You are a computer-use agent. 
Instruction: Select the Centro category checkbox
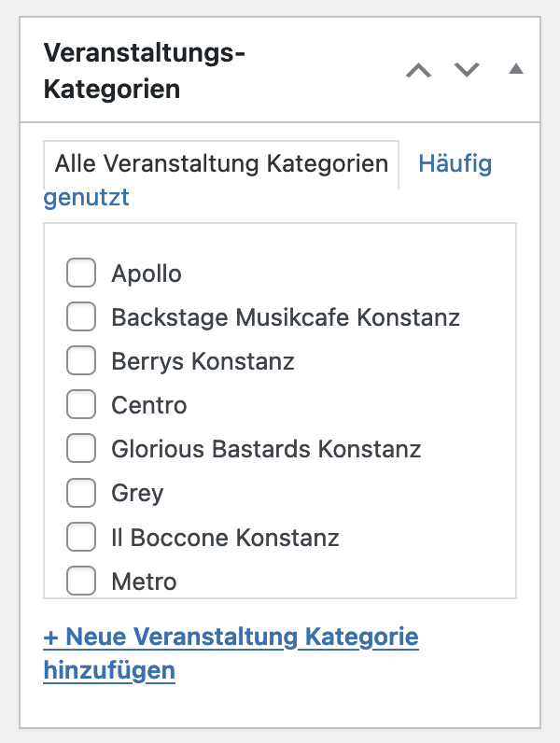tap(81, 405)
